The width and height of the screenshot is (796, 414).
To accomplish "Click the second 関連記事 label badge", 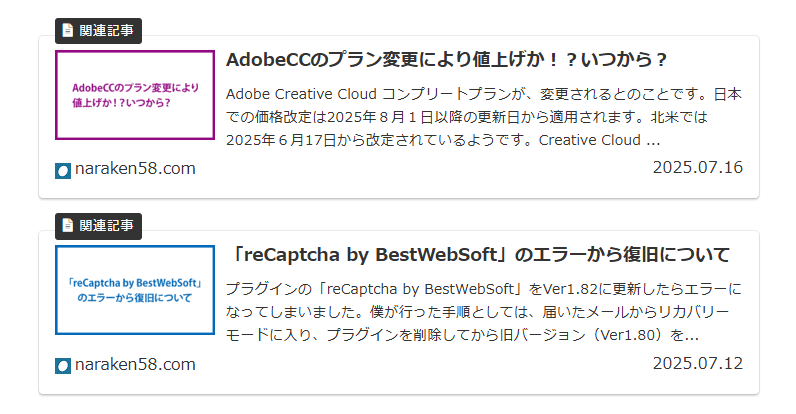I will coord(98,226).
